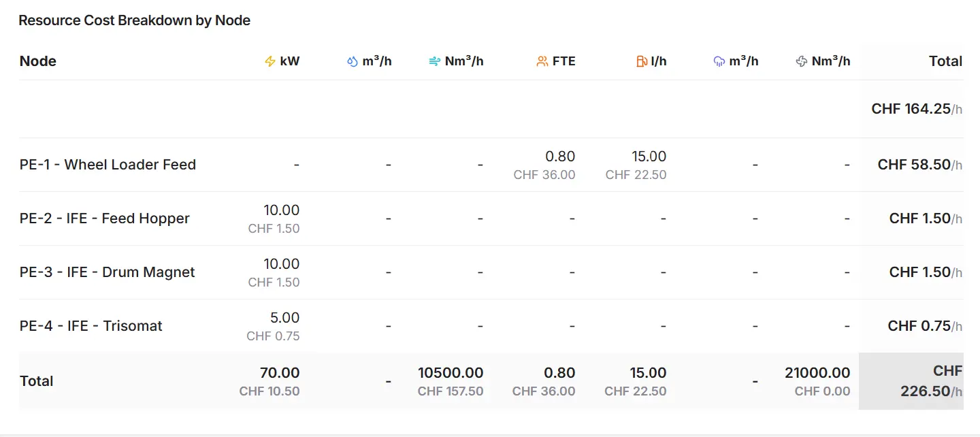Select the PE-1 - Wheel Loader Feed row
Viewport: 980px width, 437px height.
click(x=108, y=165)
